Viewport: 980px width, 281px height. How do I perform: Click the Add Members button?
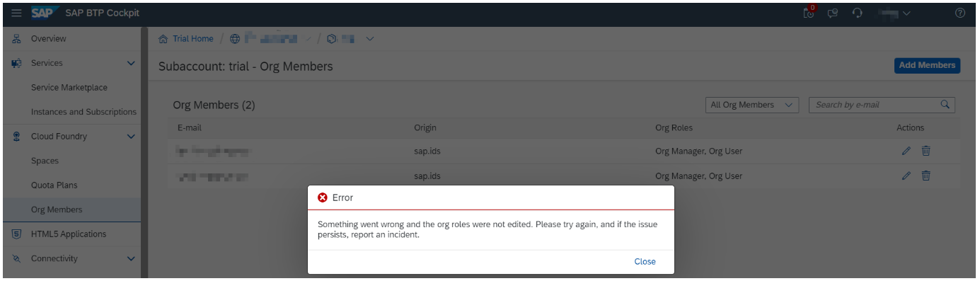927,65
